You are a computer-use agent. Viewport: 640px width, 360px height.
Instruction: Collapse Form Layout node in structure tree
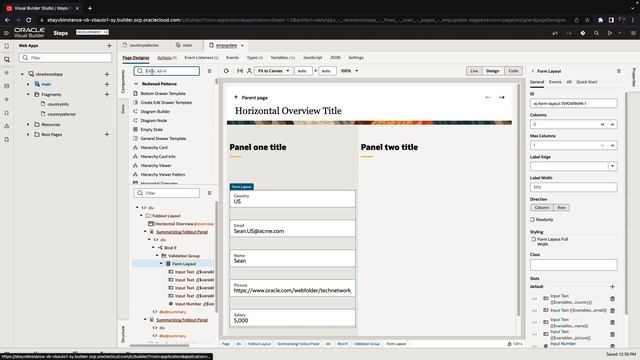click(x=161, y=264)
